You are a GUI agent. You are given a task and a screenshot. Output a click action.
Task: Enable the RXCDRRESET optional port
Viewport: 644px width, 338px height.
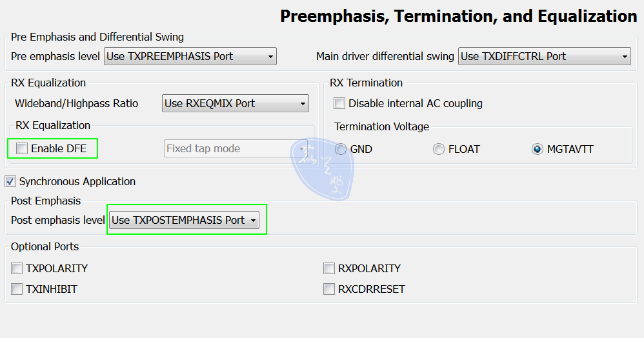pyautogui.click(x=329, y=289)
